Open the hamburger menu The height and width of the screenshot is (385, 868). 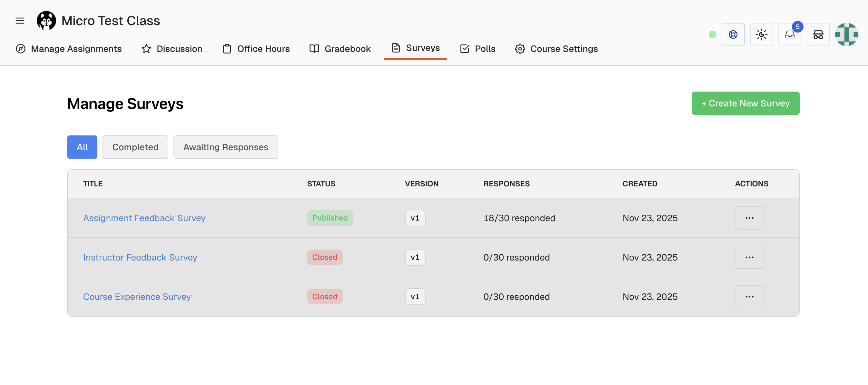(x=20, y=21)
